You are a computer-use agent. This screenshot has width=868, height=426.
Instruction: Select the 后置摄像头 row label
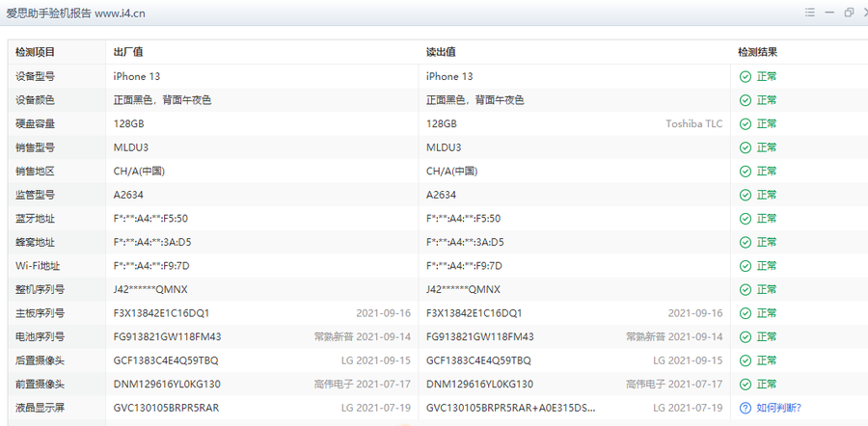click(x=40, y=360)
